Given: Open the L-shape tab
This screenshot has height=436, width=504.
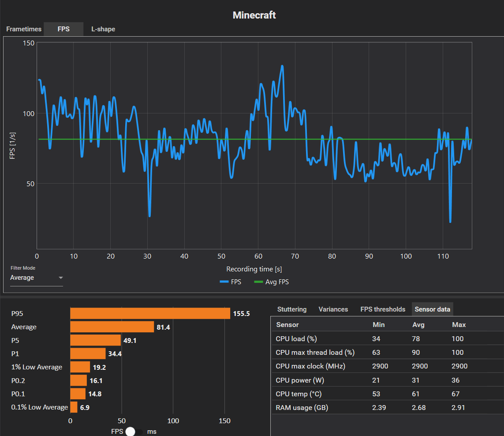Looking at the screenshot, I should click(x=103, y=29).
